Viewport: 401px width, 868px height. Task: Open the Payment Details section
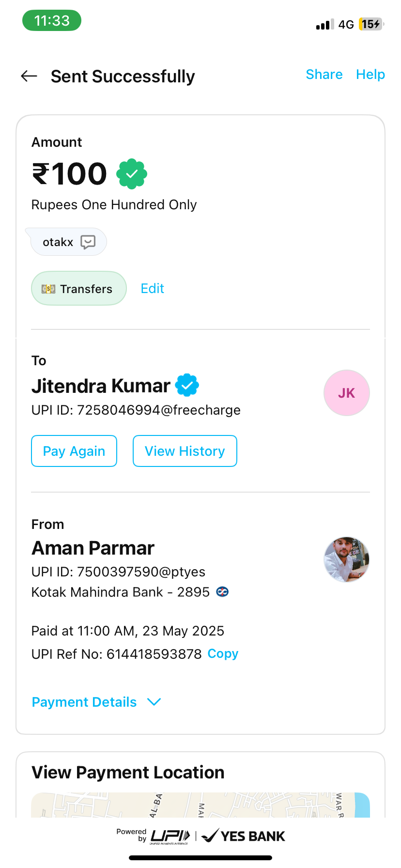(84, 702)
